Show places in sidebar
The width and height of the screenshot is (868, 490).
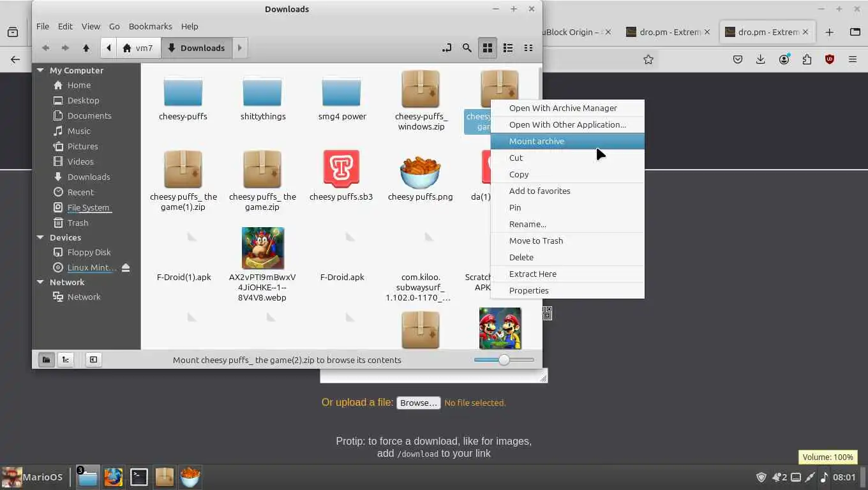[46, 360]
